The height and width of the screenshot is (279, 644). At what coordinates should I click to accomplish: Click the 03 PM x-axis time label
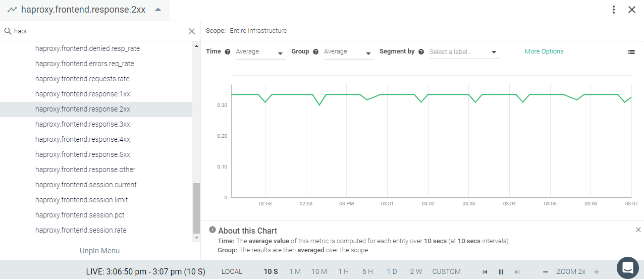(347, 204)
